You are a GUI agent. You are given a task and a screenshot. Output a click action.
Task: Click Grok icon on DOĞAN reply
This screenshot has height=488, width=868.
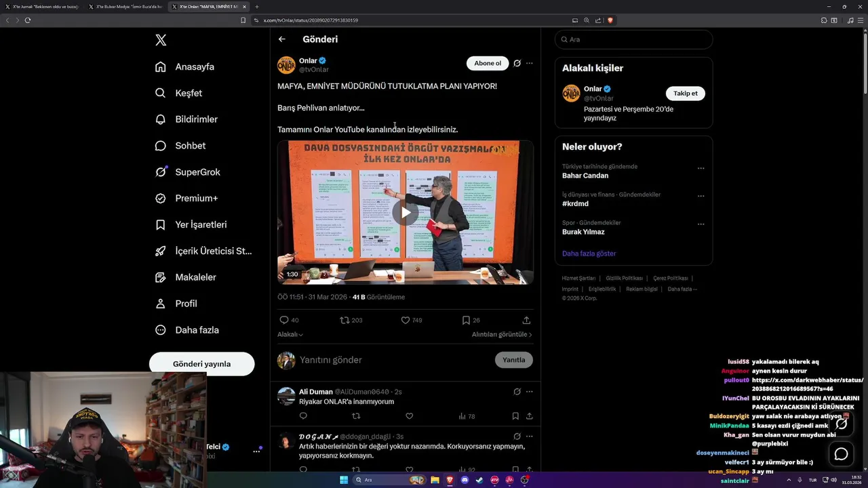[x=517, y=436]
